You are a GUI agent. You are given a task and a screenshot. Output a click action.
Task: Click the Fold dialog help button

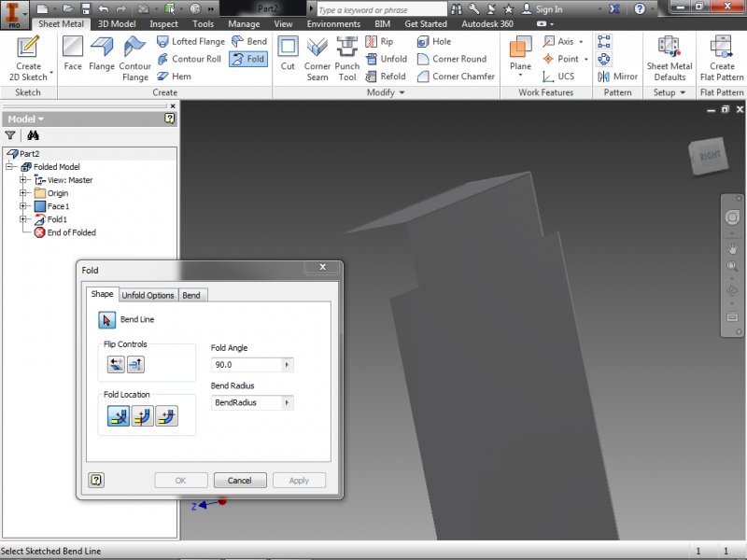point(96,480)
